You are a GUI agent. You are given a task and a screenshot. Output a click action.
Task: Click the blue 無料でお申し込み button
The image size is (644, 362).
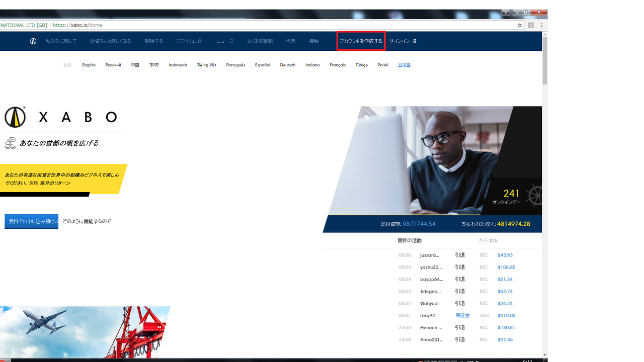(x=32, y=221)
